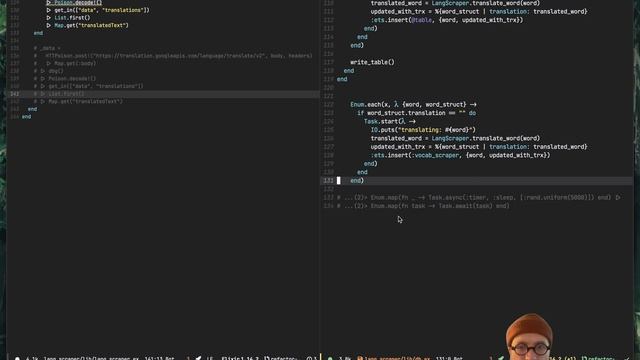The width and height of the screenshot is (640, 360).
Task: Click the refactor branch indicator in right modeline
Action: [x=598, y=358]
